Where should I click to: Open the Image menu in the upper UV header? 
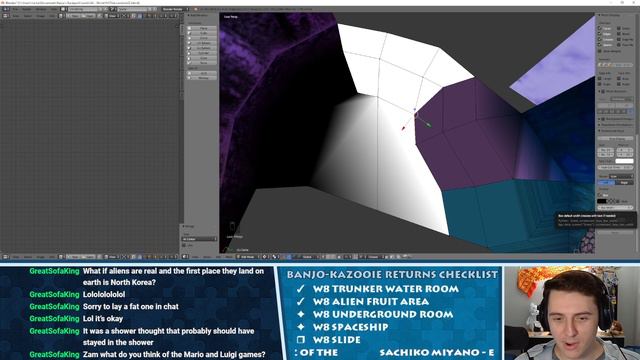40,16
